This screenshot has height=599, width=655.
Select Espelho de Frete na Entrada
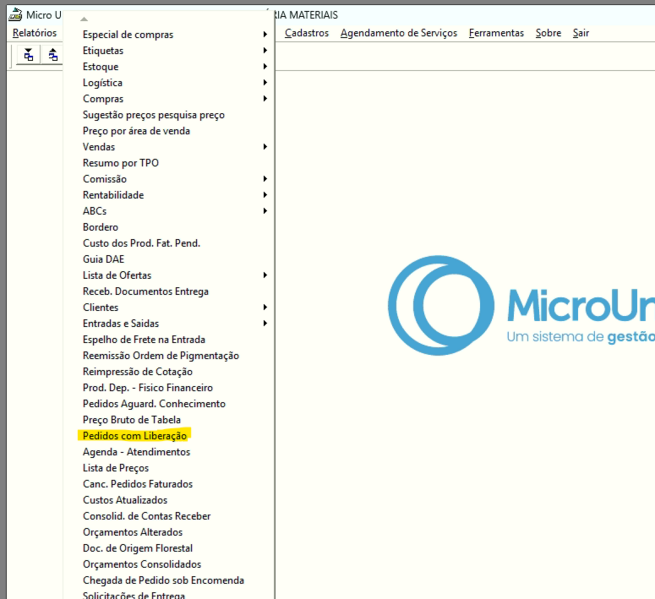click(x=169, y=340)
